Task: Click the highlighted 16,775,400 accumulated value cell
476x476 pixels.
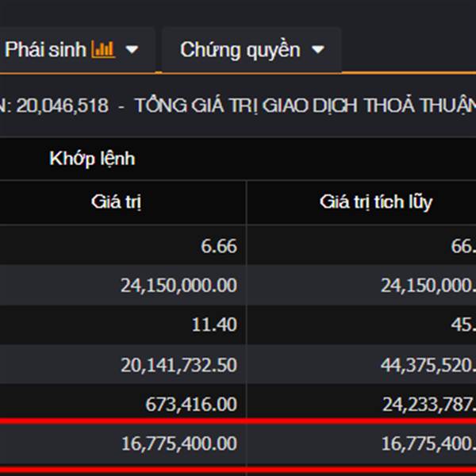Action: [x=428, y=444]
